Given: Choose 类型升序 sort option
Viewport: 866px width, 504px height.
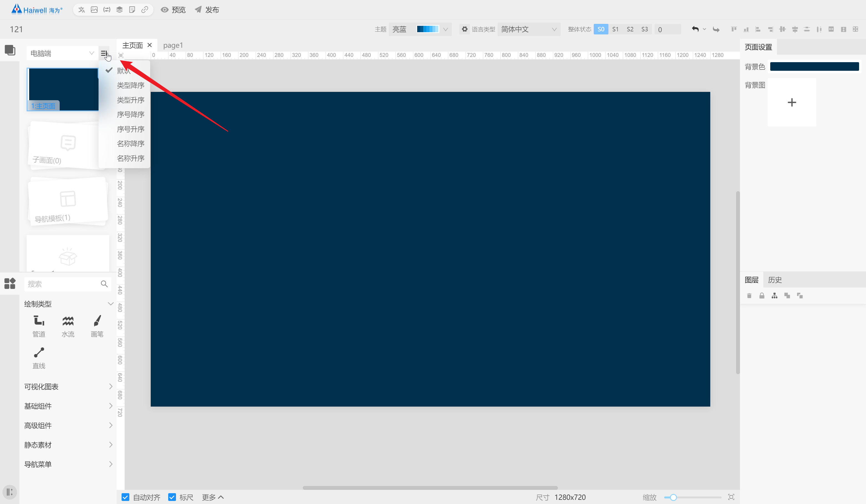Looking at the screenshot, I should click(130, 100).
